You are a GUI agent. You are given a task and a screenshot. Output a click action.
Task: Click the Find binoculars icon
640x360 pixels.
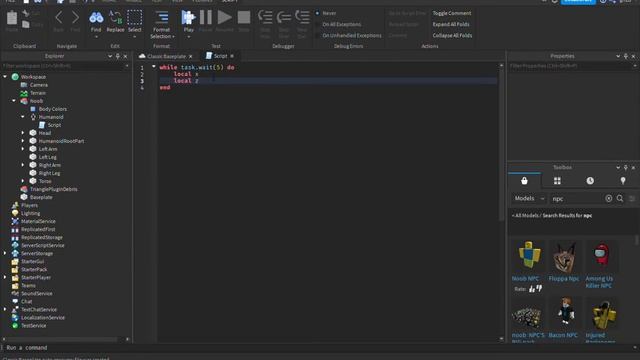pos(96,18)
